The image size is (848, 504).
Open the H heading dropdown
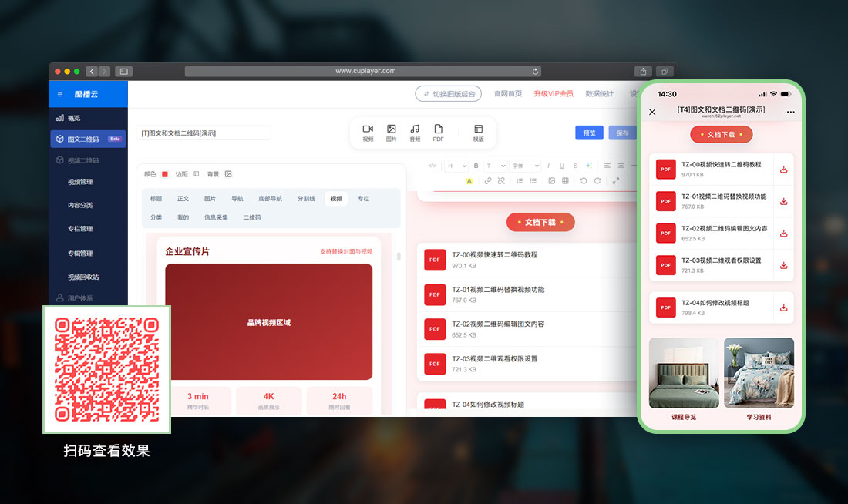click(x=456, y=166)
